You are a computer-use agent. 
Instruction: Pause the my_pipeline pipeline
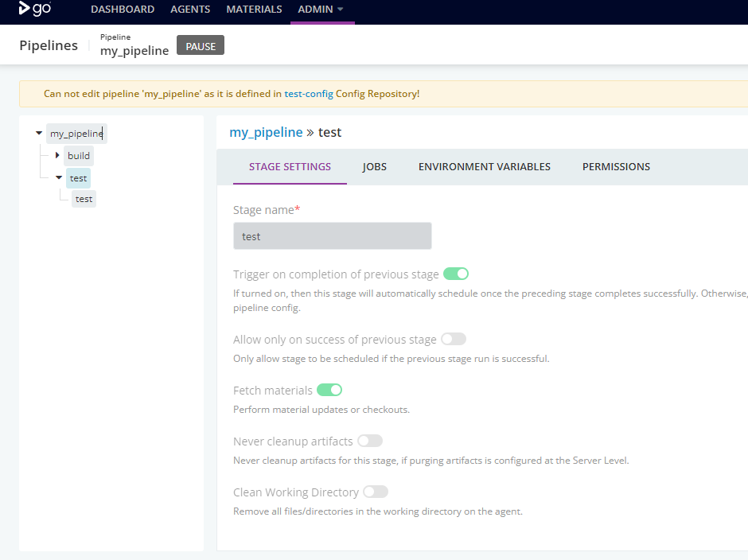(201, 45)
